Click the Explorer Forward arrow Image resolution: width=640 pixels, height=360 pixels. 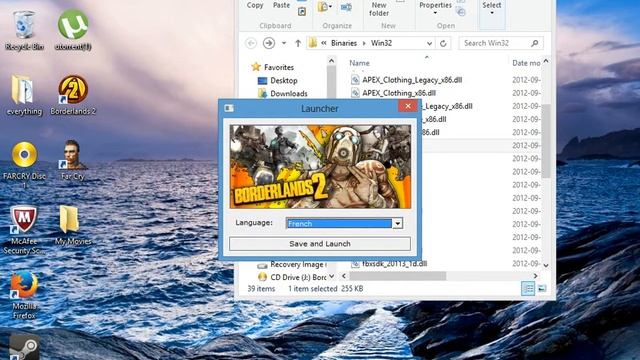click(269, 43)
